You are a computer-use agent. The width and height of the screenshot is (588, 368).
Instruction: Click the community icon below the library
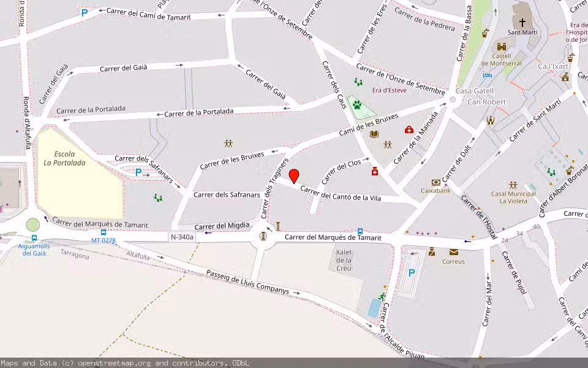(388, 145)
